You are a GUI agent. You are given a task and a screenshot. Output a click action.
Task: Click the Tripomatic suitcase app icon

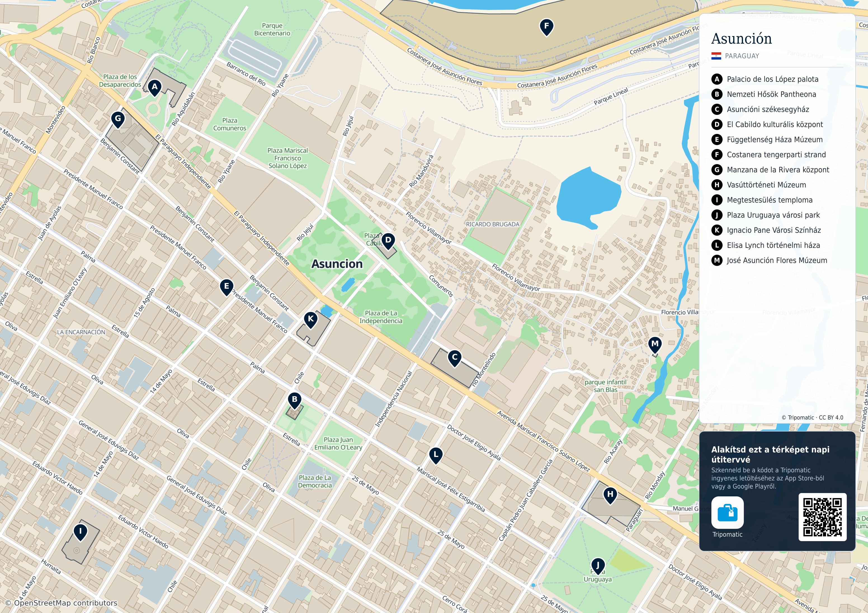[727, 512]
